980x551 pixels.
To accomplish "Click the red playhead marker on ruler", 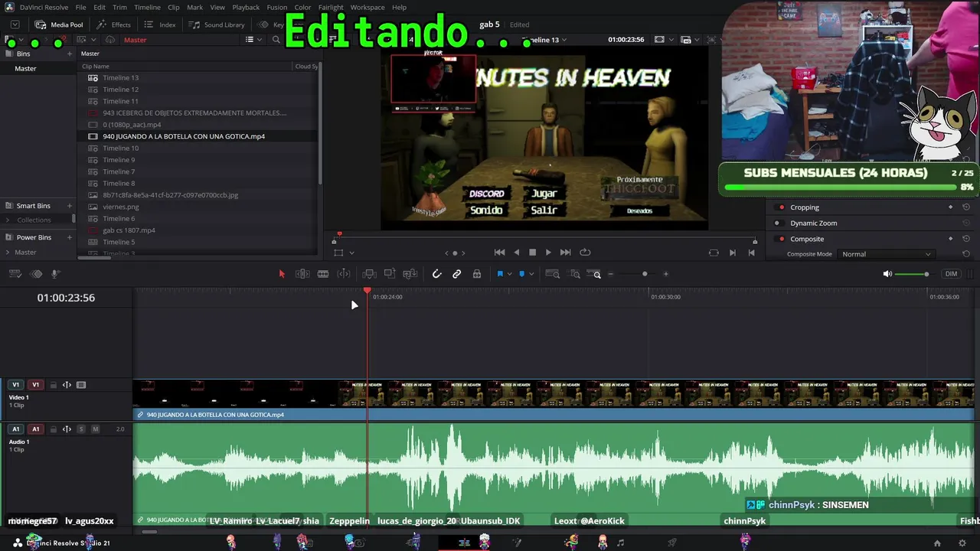I will tap(367, 291).
